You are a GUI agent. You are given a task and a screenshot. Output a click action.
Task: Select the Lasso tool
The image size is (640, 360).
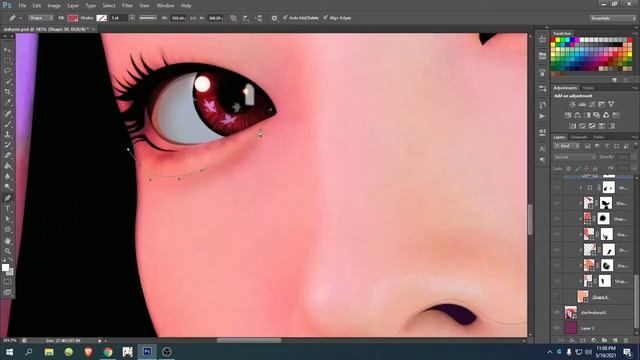tap(7, 71)
